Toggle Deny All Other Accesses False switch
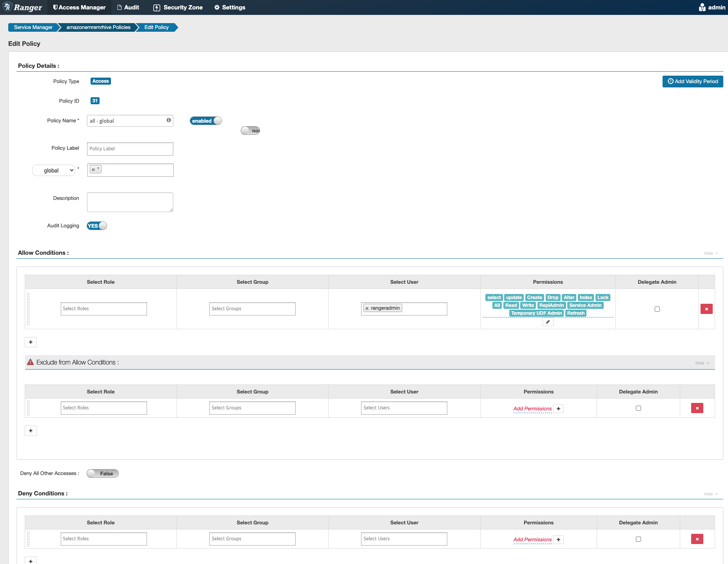The height and width of the screenshot is (564, 728). (x=103, y=473)
